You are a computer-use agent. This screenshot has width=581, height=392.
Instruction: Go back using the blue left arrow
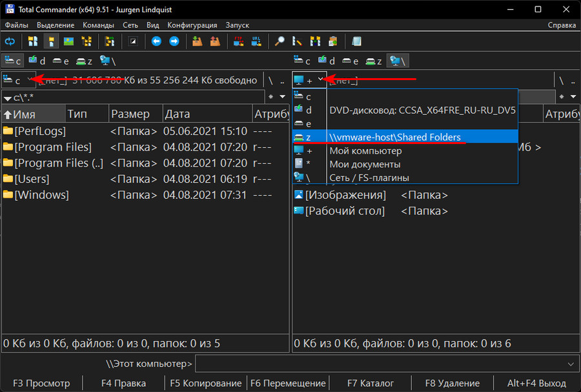click(x=156, y=41)
